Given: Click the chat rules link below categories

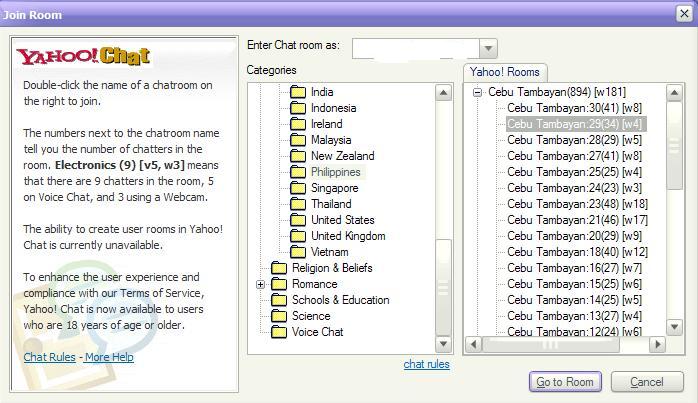Looking at the screenshot, I should click(426, 364).
